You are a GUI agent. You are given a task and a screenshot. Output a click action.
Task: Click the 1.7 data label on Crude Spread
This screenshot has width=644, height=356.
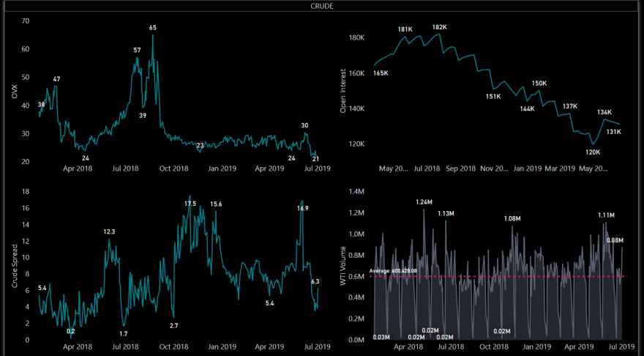tap(124, 334)
